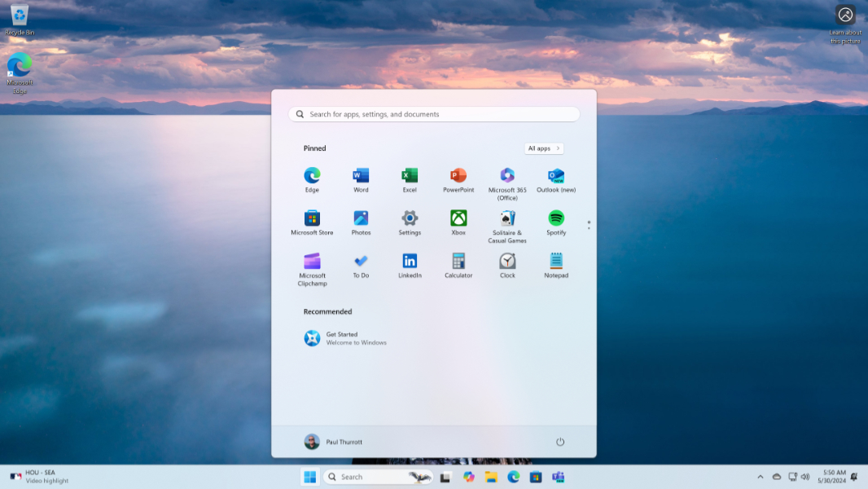
Task: Launch Excel from the Start menu
Action: (410, 176)
